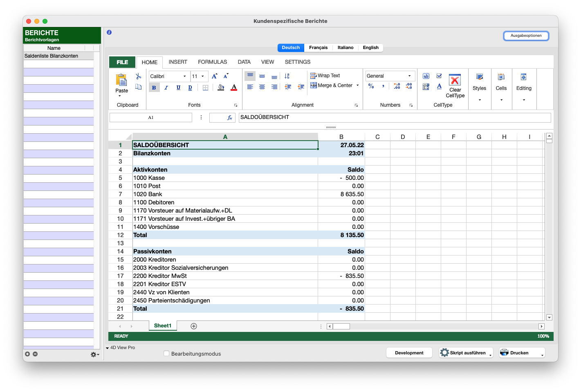581x392 pixels.
Task: Add a new sheet with plus icon
Action: [194, 326]
